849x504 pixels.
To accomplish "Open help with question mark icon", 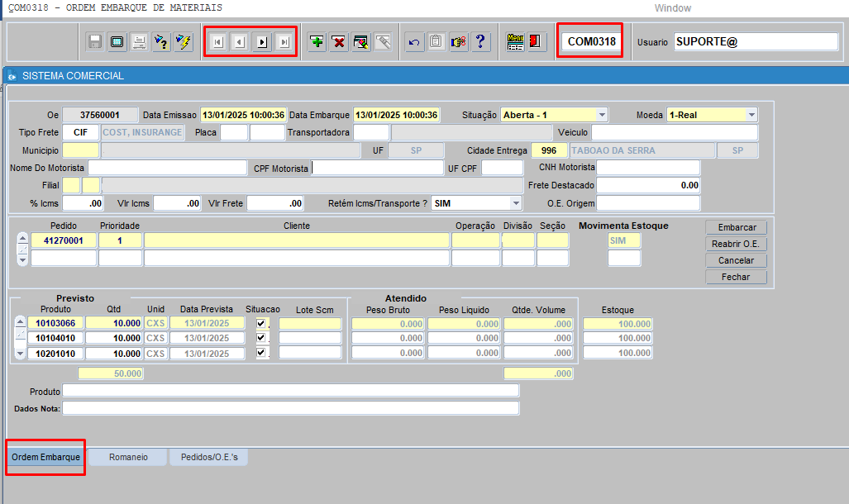I will click(x=480, y=41).
